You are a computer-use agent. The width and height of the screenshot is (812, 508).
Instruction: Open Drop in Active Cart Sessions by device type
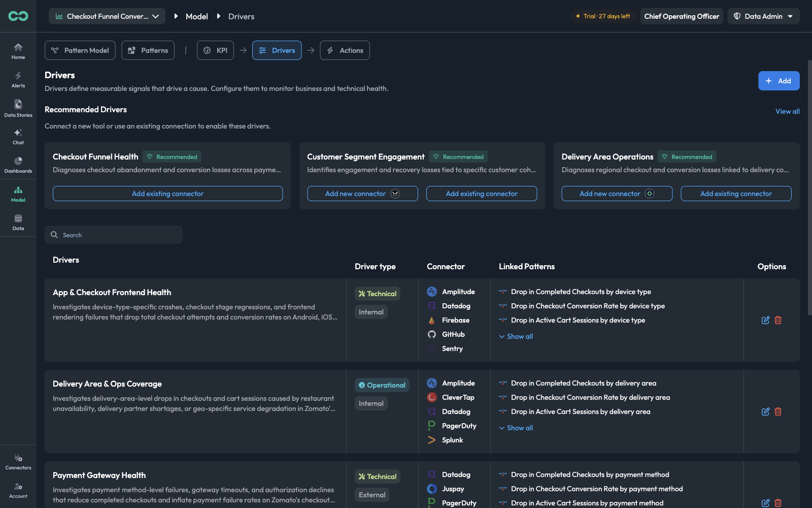(x=578, y=320)
